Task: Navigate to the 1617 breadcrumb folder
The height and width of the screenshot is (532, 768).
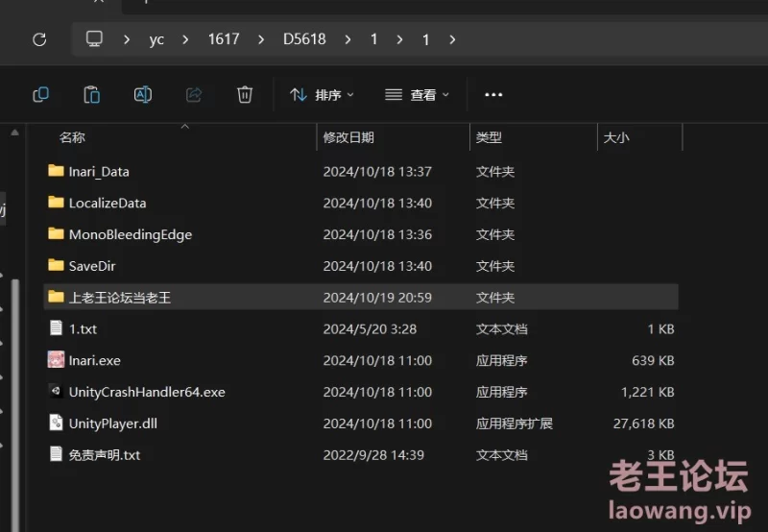Action: pyautogui.click(x=224, y=39)
